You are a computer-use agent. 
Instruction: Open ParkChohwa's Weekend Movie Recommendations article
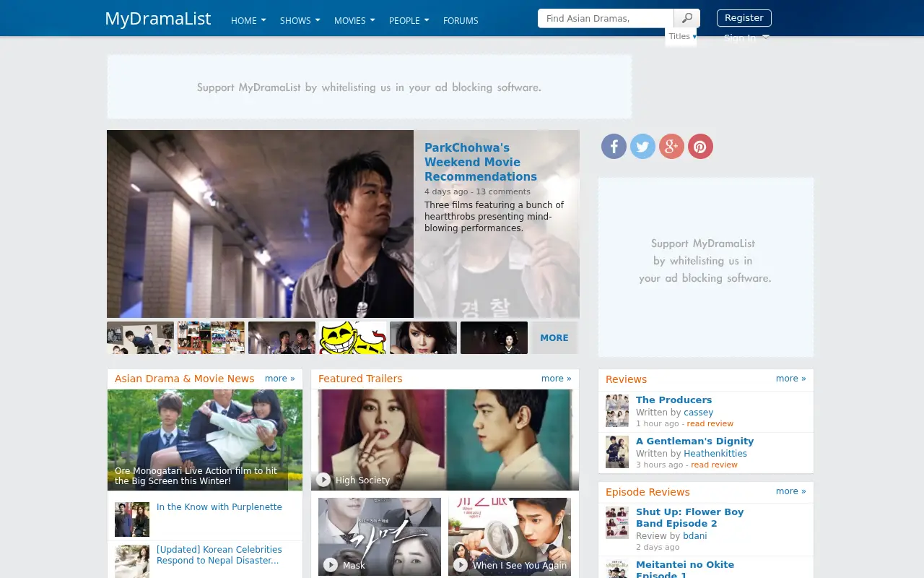pos(481,162)
